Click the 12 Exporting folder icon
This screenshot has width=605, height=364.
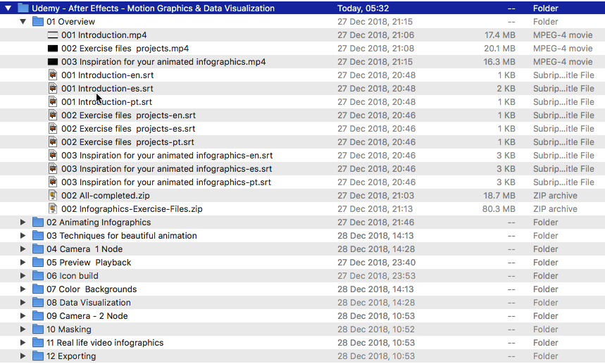[x=38, y=356]
